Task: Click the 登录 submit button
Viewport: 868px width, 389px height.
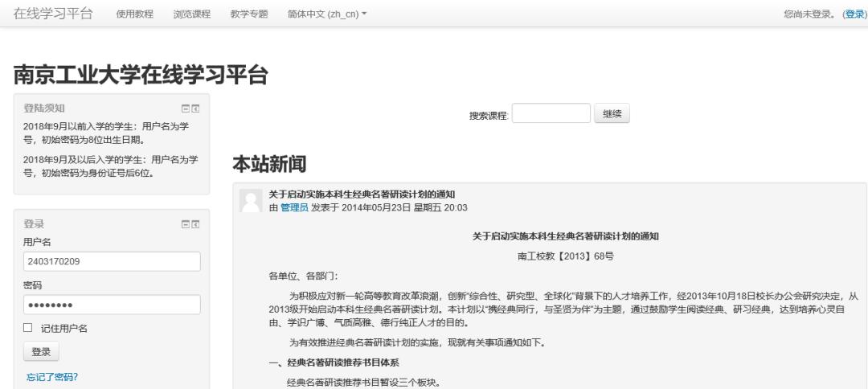Action: pyautogui.click(x=41, y=352)
